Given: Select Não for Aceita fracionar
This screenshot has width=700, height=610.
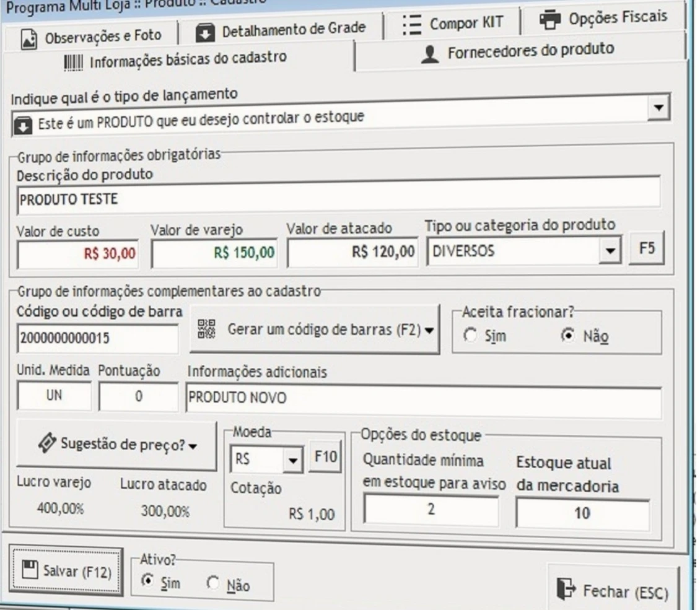Looking at the screenshot, I should point(566,336).
